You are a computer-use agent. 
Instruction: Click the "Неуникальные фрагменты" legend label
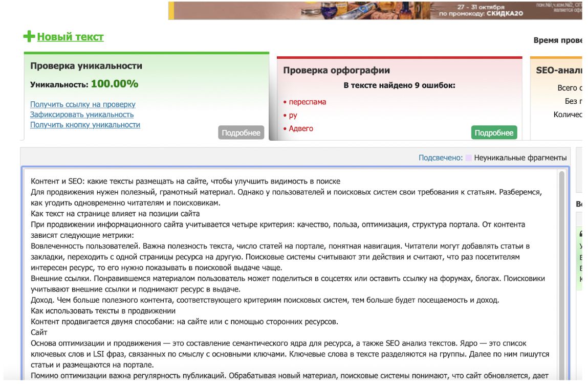pos(521,158)
